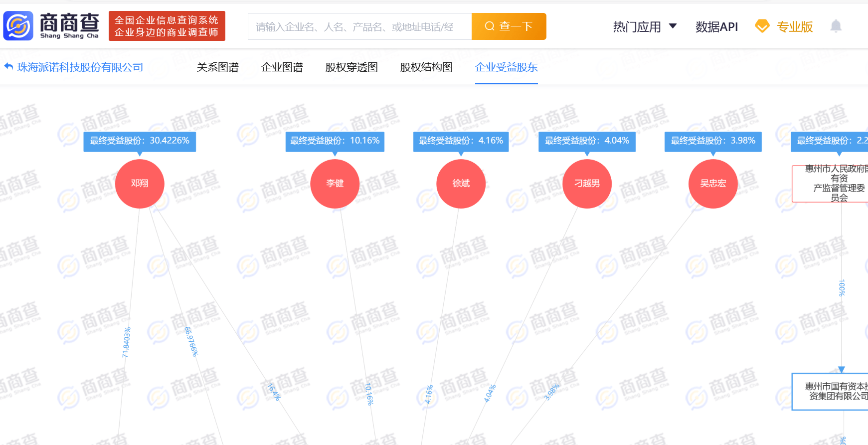Open the notification bell

tap(836, 26)
